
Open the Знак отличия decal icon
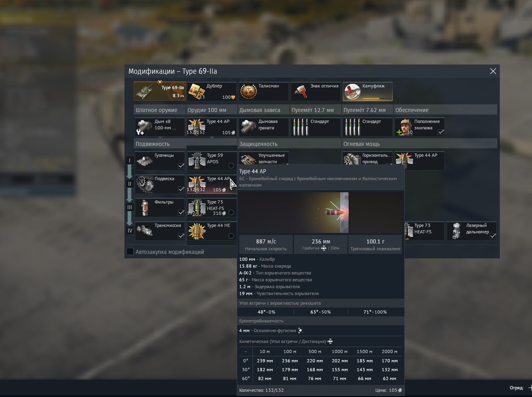[x=315, y=91]
